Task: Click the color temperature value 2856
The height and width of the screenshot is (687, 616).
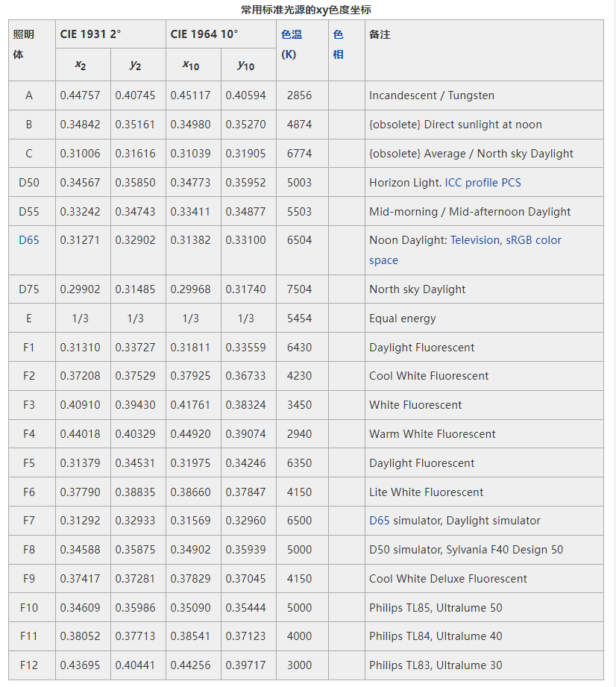Action: pos(299,95)
